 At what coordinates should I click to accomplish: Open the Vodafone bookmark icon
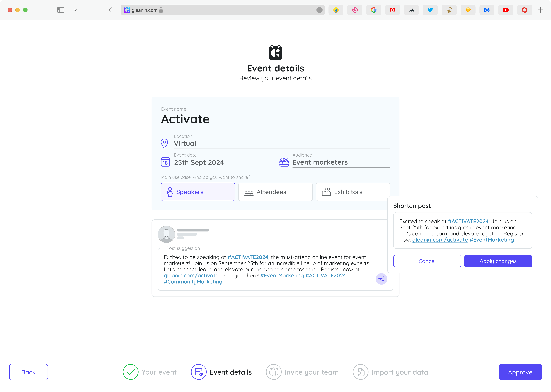(525, 10)
